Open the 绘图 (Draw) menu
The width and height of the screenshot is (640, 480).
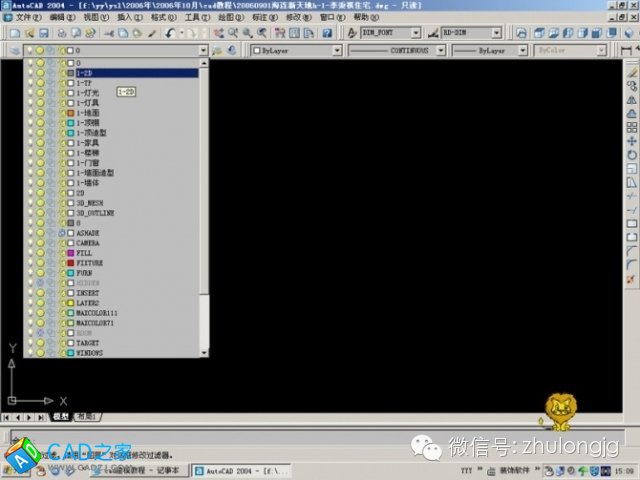pyautogui.click(x=228, y=17)
